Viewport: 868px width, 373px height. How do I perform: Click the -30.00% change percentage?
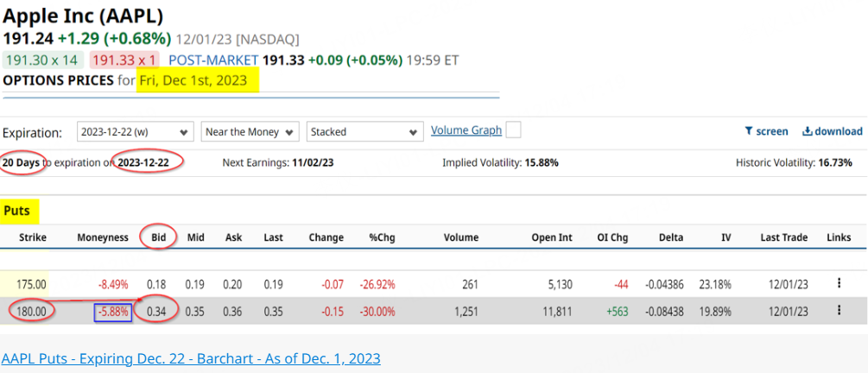click(377, 311)
